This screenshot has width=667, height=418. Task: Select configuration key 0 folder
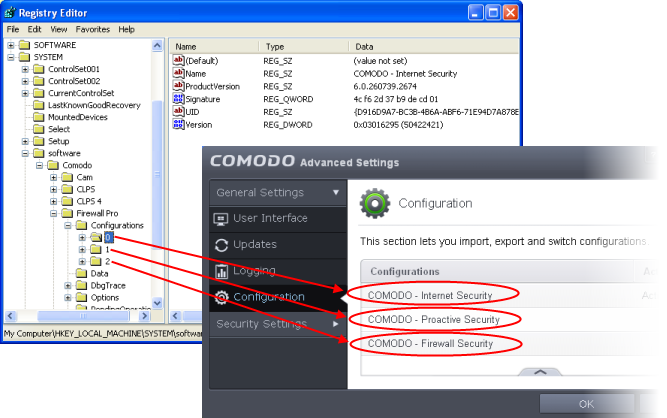coord(96,237)
